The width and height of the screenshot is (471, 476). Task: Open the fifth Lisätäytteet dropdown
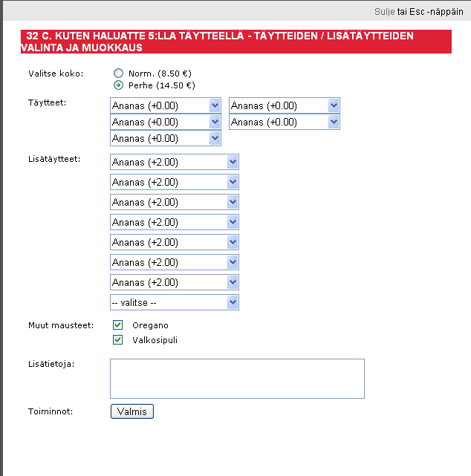coord(175,242)
